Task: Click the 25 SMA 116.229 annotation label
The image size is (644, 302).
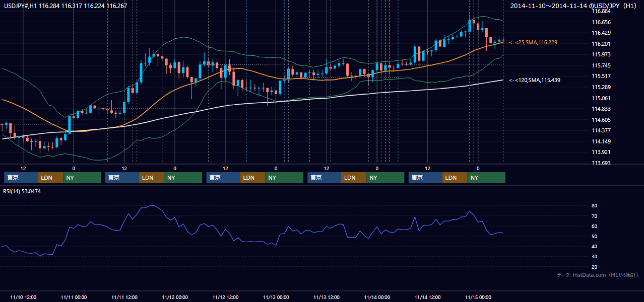Action: (533, 42)
